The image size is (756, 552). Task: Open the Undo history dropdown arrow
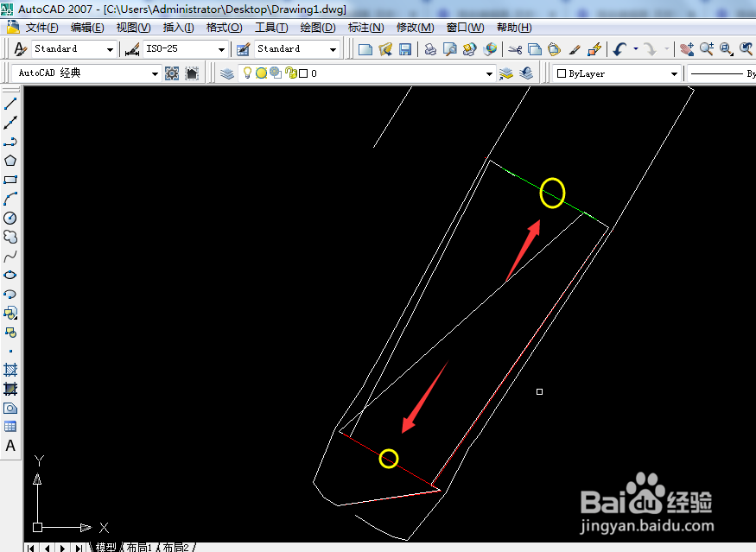635,48
